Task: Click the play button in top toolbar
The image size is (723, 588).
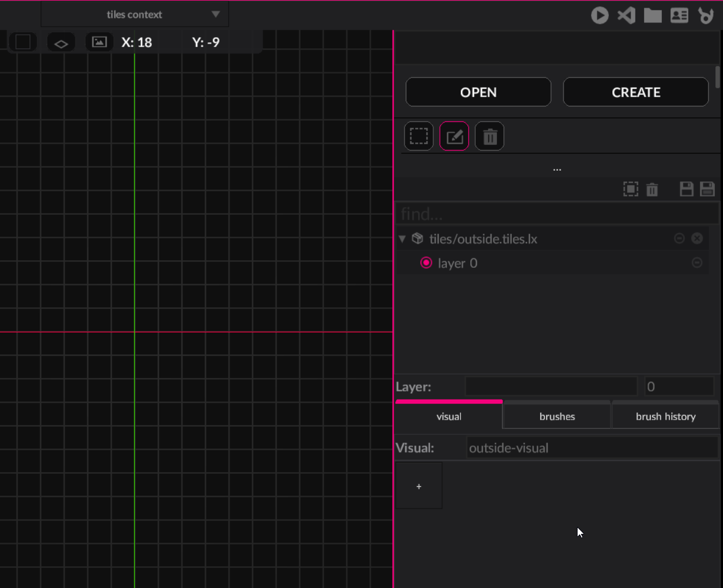Action: click(599, 15)
